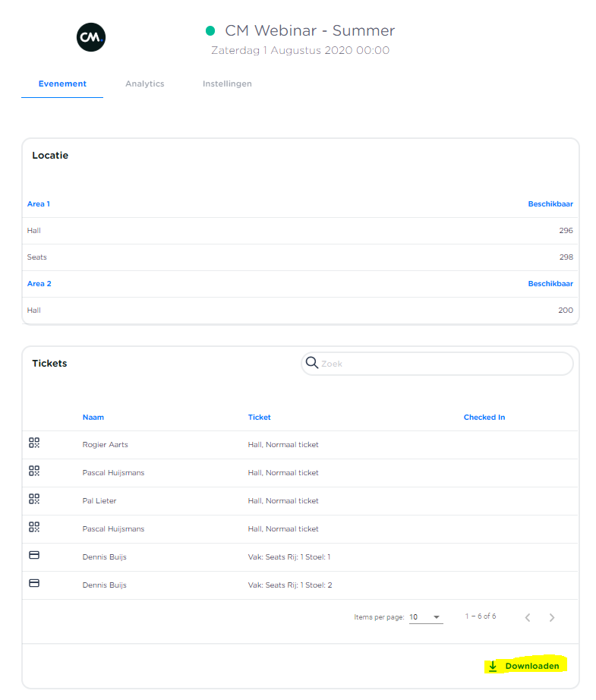Open the Instellingen tab
The width and height of the screenshot is (596, 700).
227,84
